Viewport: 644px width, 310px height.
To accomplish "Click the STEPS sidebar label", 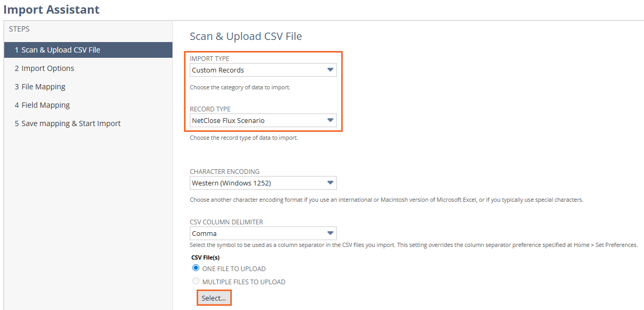I will (x=19, y=29).
